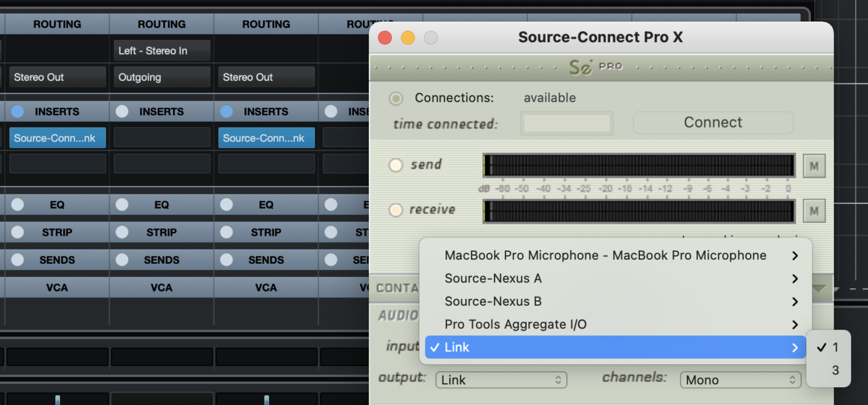This screenshot has width=868, height=405.
Task: Mute the receive meter with M button
Action: pos(814,211)
